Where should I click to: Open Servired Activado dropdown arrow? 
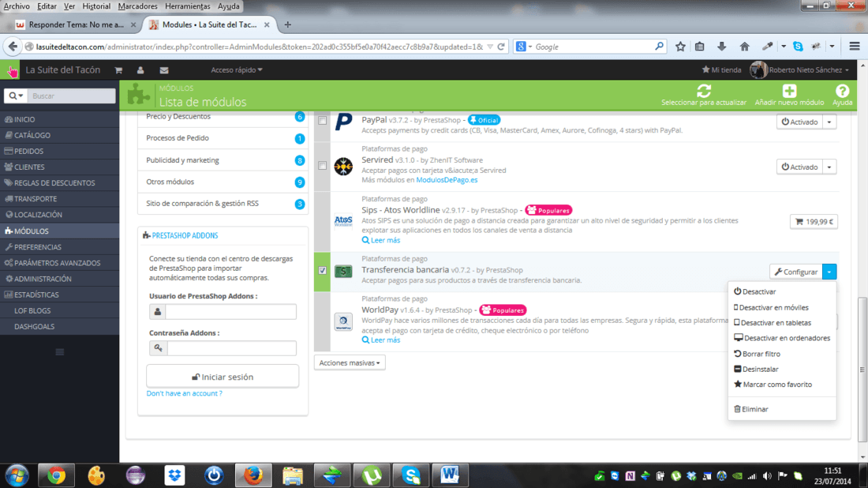coord(829,167)
